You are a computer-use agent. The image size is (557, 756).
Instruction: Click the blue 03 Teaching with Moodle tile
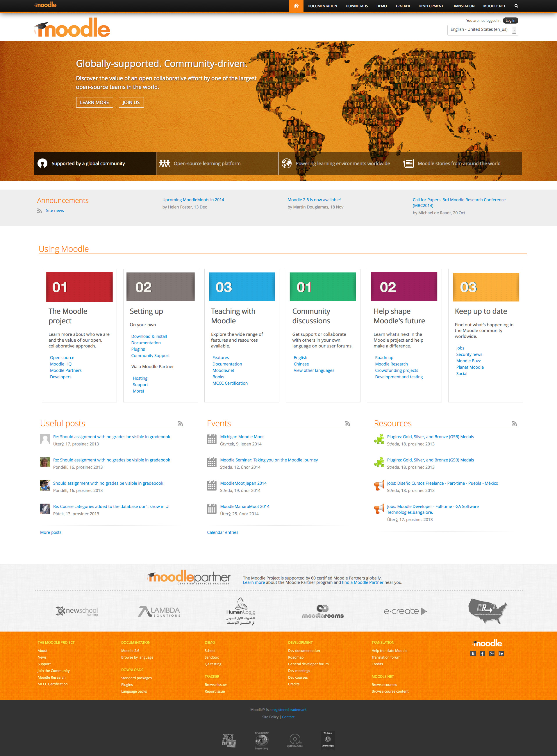point(242,287)
